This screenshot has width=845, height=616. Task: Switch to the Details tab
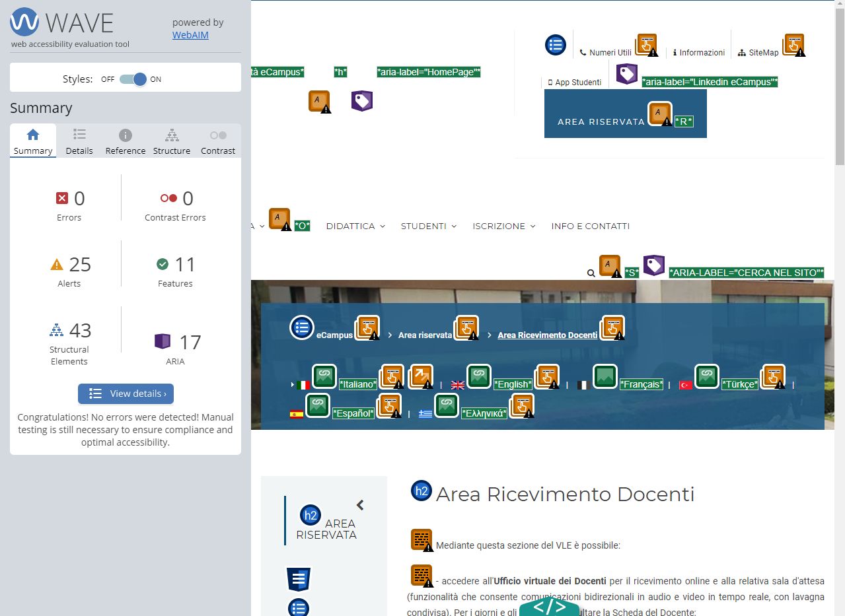tap(79, 142)
